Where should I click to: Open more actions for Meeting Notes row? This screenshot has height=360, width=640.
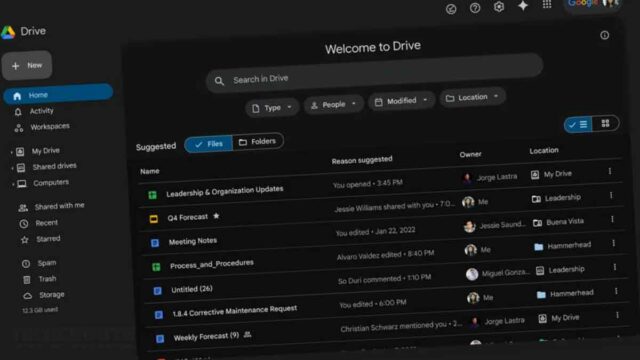coord(612,219)
